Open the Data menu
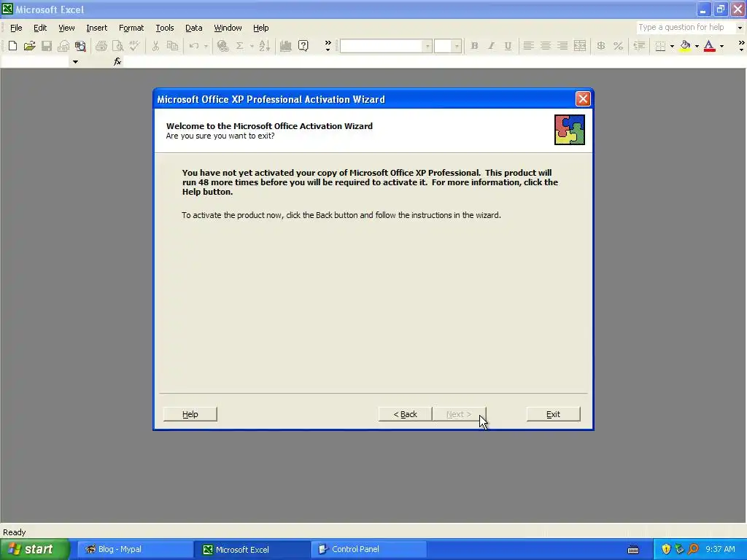Screen dimensions: 747x560 pos(193,28)
